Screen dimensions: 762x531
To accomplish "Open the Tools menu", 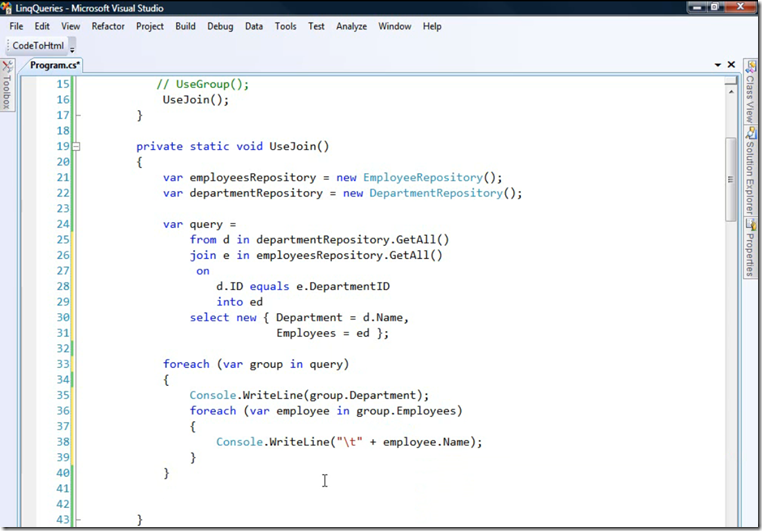I will tap(285, 26).
